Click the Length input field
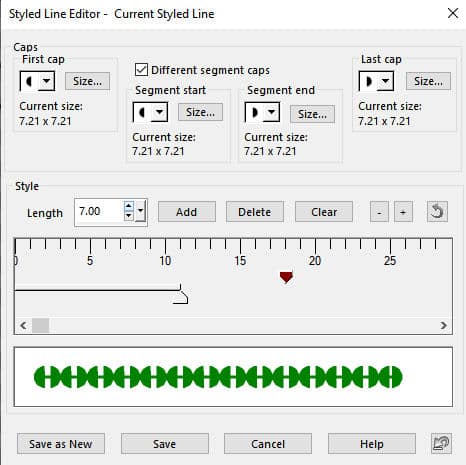The image size is (466, 465). coord(99,211)
